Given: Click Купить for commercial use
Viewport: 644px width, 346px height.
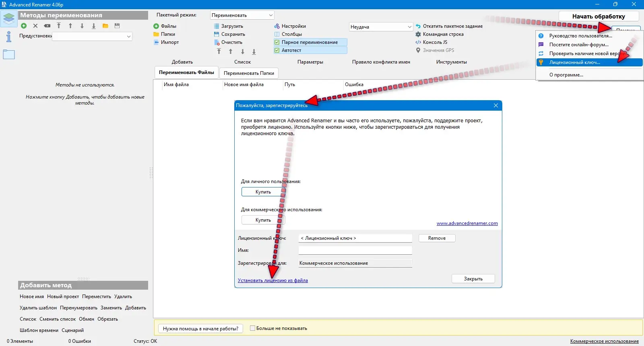Looking at the screenshot, I should [x=263, y=220].
